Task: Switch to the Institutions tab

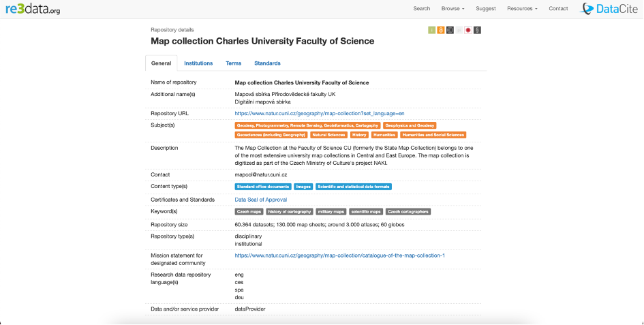Action: pos(198,63)
